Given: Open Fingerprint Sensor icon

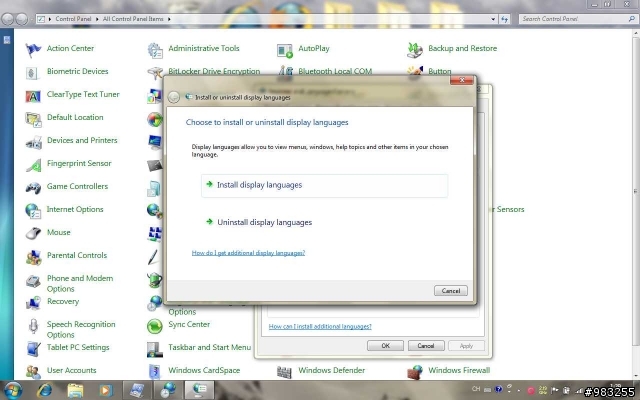Looking at the screenshot, I should (x=33, y=165).
